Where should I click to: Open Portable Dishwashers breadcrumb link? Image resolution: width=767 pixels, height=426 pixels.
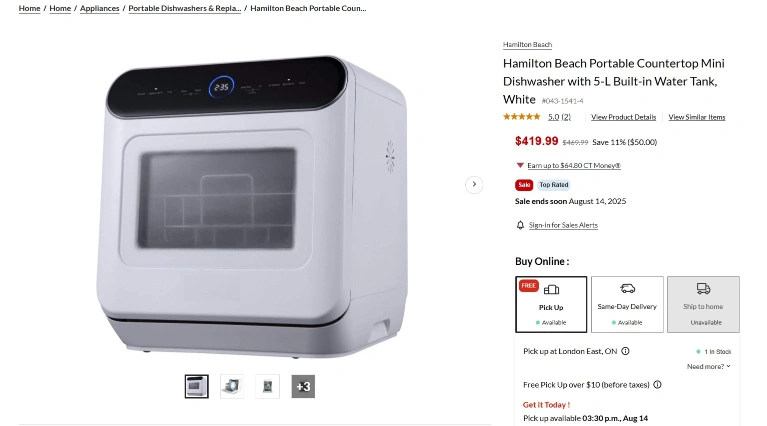point(184,8)
